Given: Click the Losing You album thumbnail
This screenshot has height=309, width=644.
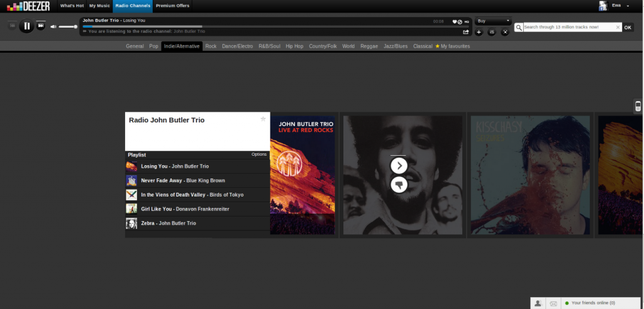Looking at the screenshot, I should 131,166.
